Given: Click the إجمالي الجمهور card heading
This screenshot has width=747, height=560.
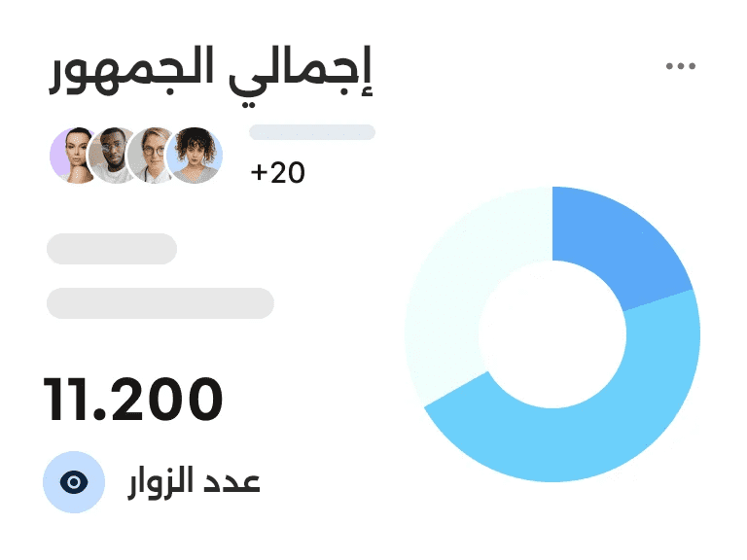Looking at the screenshot, I should point(211,74).
